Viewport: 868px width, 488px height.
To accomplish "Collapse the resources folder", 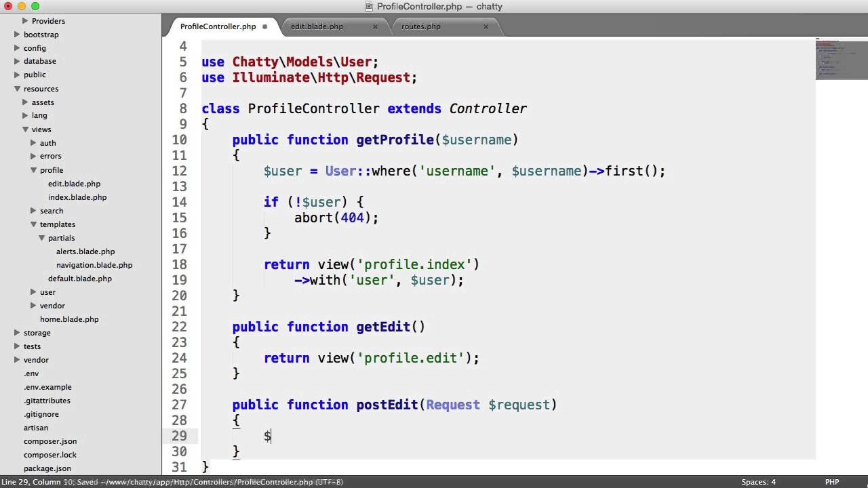I will (17, 89).
